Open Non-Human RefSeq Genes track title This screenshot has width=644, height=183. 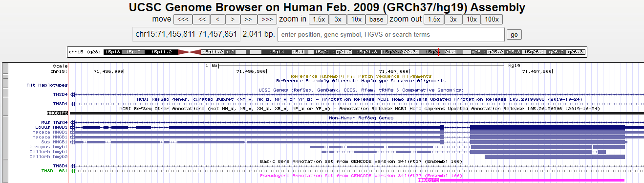[361, 118]
